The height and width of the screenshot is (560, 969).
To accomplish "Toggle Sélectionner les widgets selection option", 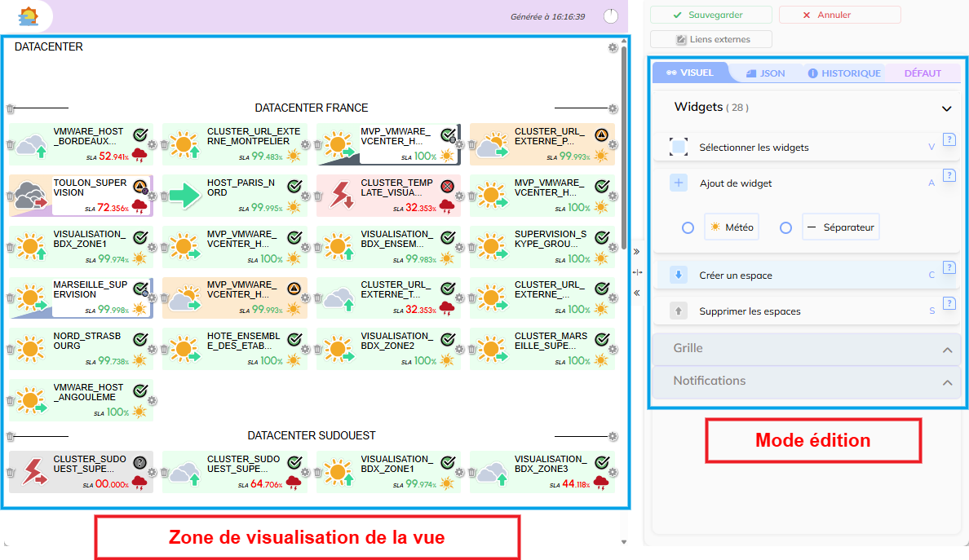I will (x=679, y=148).
